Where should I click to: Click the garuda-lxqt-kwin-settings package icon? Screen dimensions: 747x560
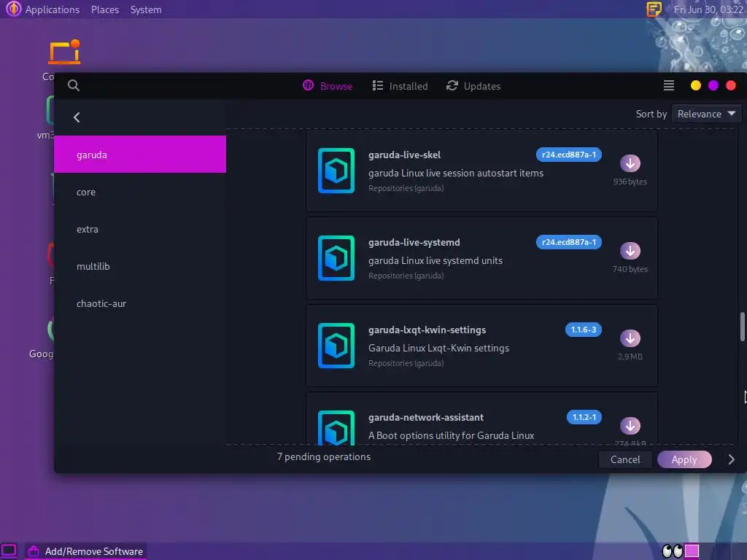[x=336, y=346]
